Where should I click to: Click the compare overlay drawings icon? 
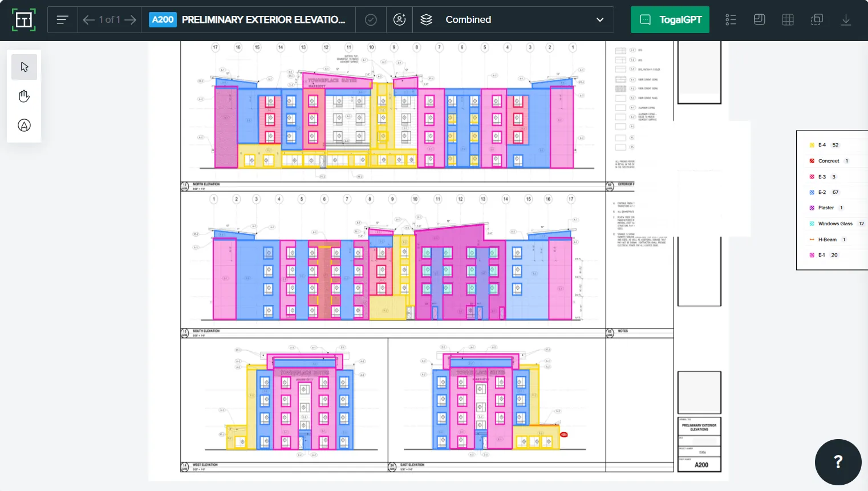817,20
